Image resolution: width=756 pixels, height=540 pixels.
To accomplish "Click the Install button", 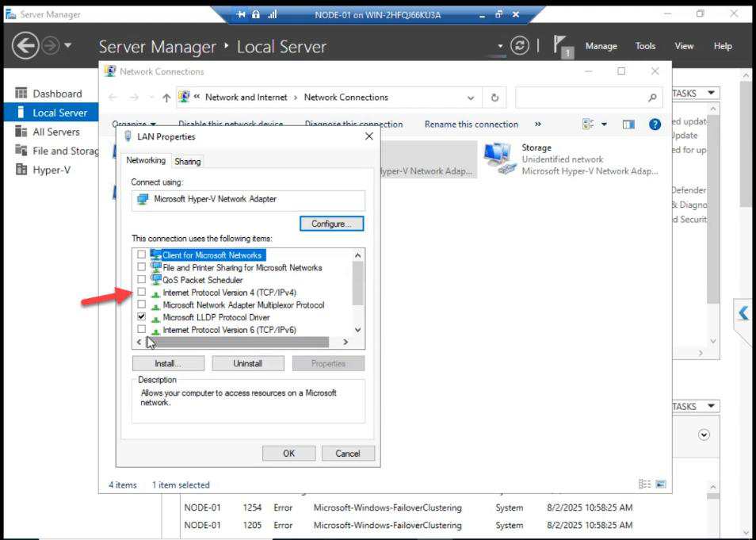I will pos(168,363).
